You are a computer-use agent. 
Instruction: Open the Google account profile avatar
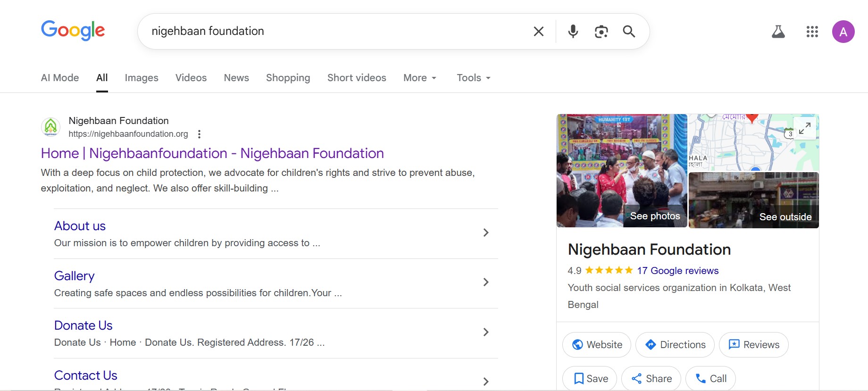(x=843, y=32)
